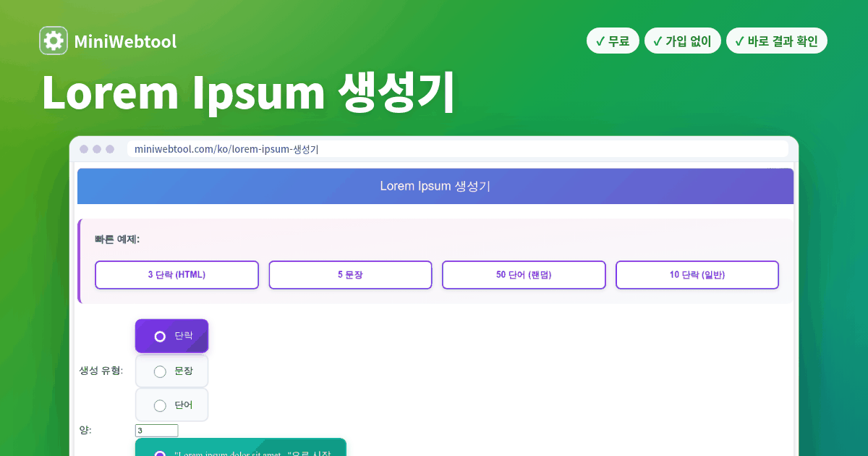Select the 'Lorem ipsum dolor sit amet' start option
This screenshot has height=456, width=868.
pyautogui.click(x=241, y=447)
